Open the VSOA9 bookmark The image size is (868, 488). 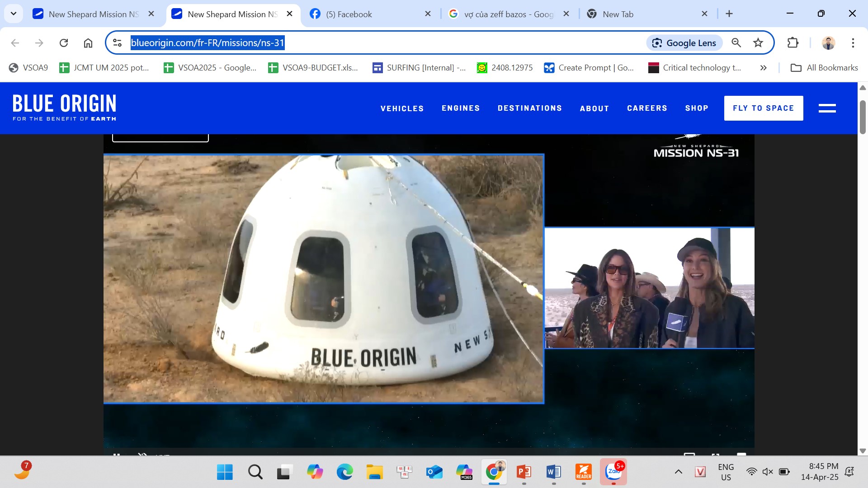click(x=28, y=68)
